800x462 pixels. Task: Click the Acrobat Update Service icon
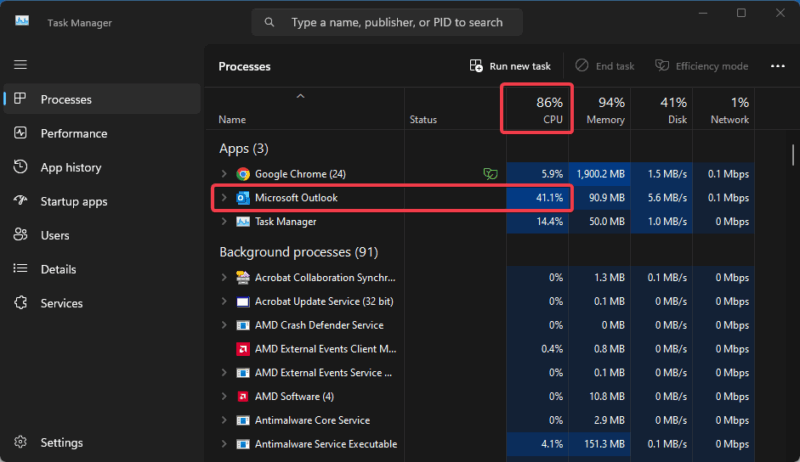243,301
